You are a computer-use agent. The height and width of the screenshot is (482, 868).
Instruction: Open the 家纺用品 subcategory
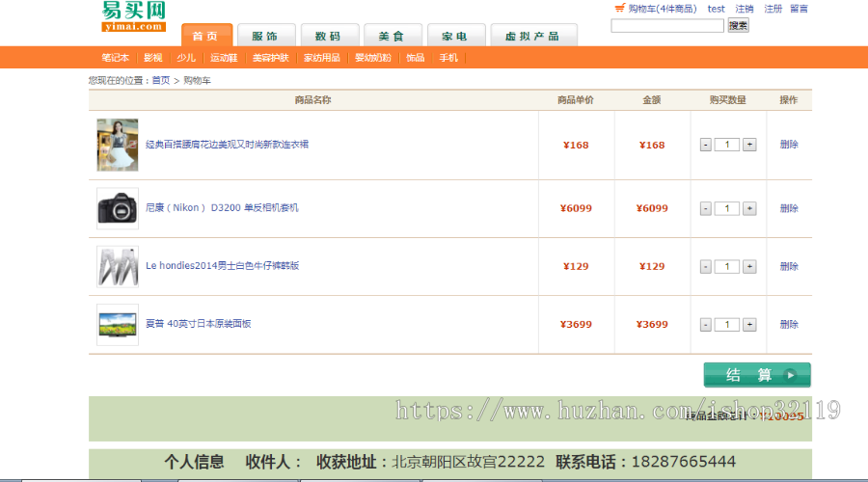321,58
